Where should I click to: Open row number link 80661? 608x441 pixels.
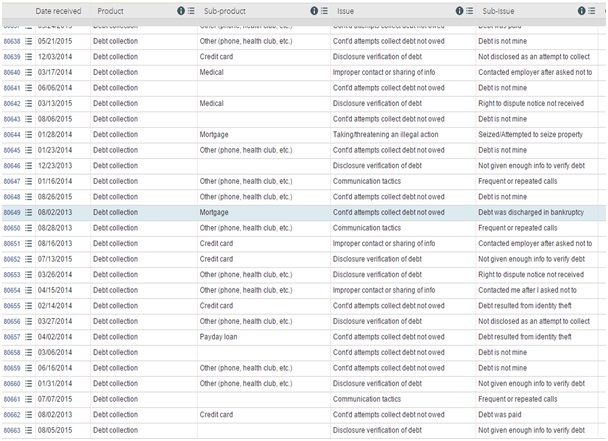[12, 399]
